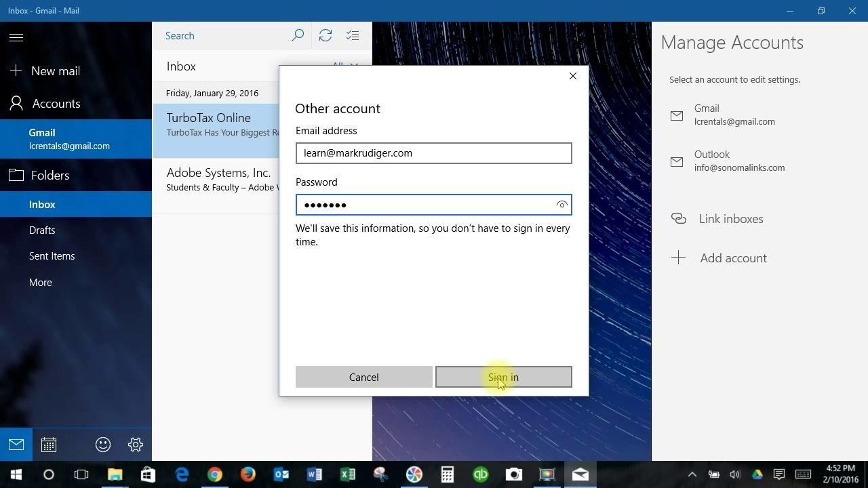Click the search magnifier icon
Viewport: 868px width, 488px height.
[x=297, y=35]
